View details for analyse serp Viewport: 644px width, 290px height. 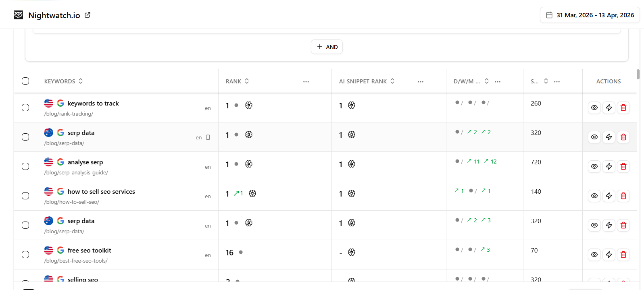coord(594,166)
